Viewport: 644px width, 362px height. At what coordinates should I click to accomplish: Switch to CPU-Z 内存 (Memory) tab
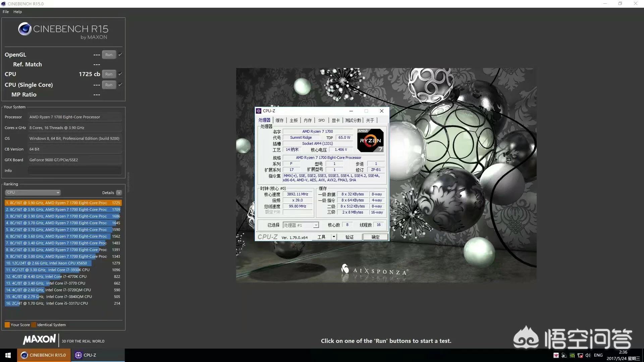point(308,120)
